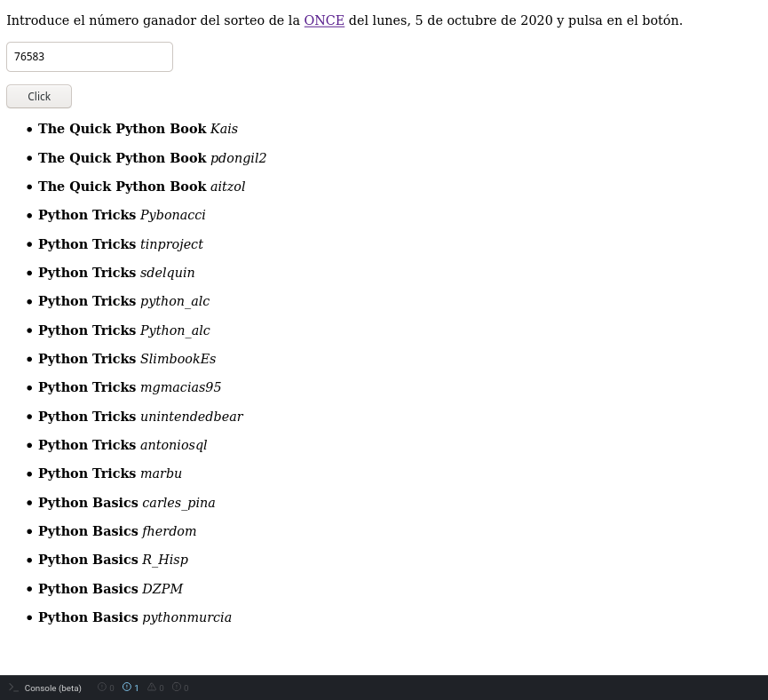Click the Python Basics entry for pythonmurcia
This screenshot has width=768, height=700.
[x=134, y=617]
